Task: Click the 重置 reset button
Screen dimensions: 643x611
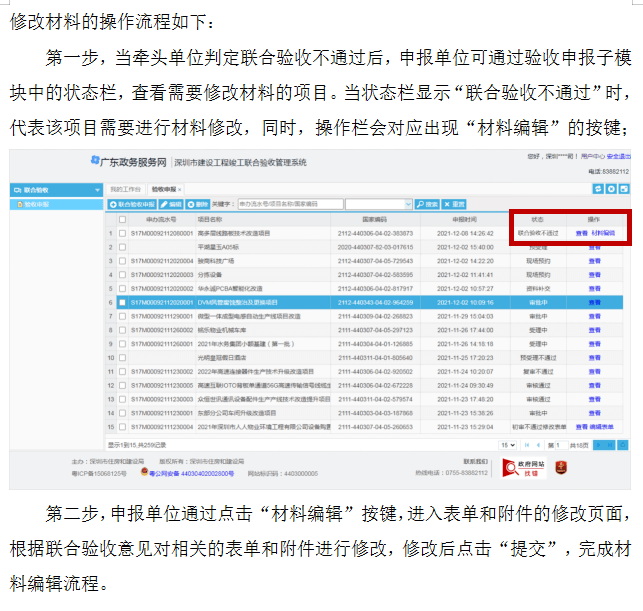Action: pos(453,204)
